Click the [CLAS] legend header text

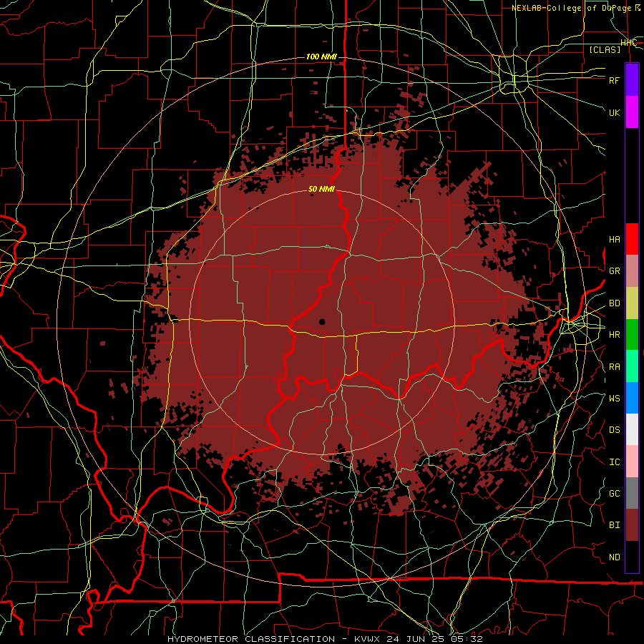point(605,49)
